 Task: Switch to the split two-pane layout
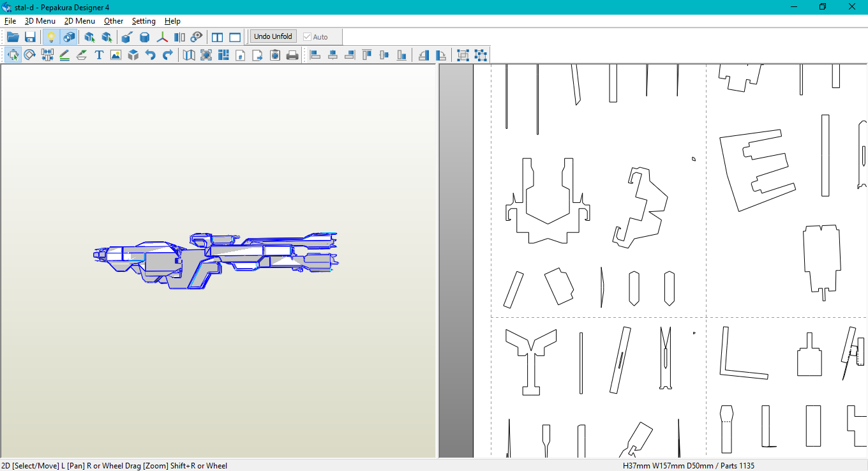pos(218,37)
